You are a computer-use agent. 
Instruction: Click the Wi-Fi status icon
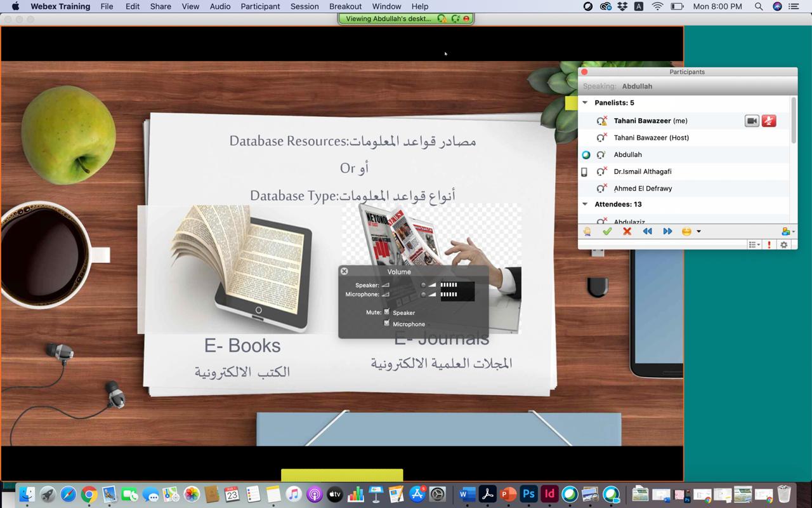pyautogui.click(x=657, y=6)
